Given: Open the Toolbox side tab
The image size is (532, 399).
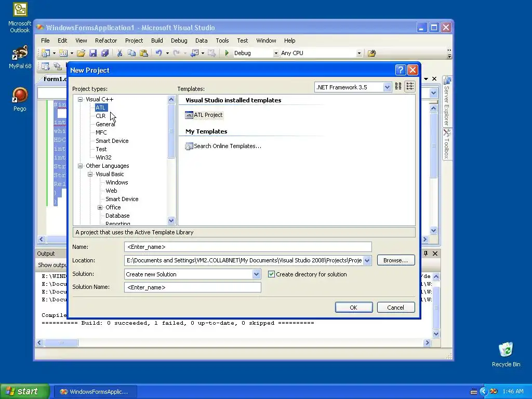Looking at the screenshot, I should (x=447, y=144).
